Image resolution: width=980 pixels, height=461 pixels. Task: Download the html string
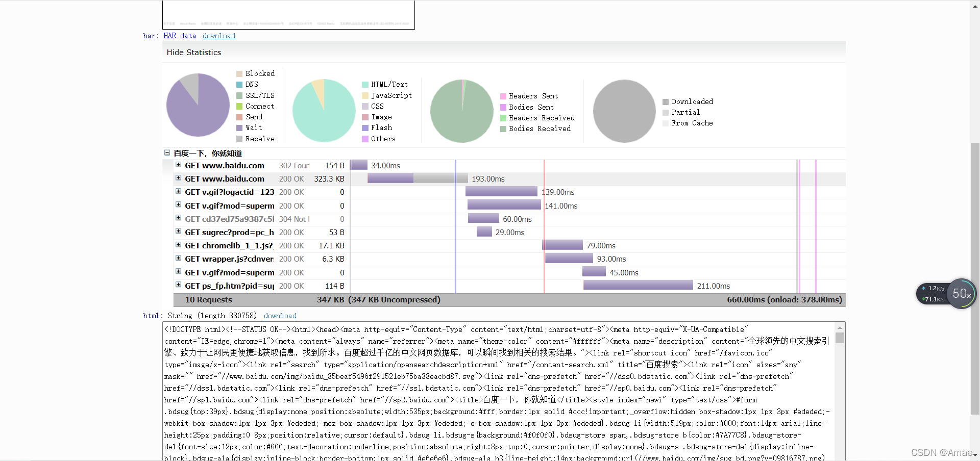tap(280, 316)
